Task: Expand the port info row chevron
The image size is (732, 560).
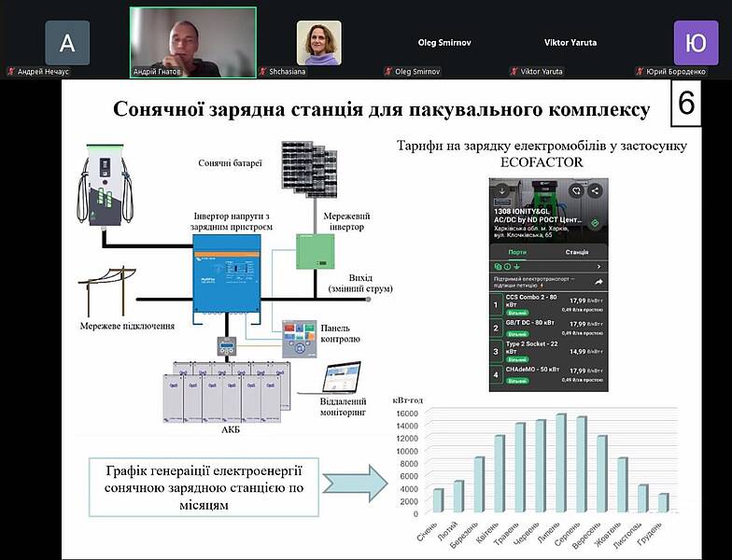Action: coord(598,266)
